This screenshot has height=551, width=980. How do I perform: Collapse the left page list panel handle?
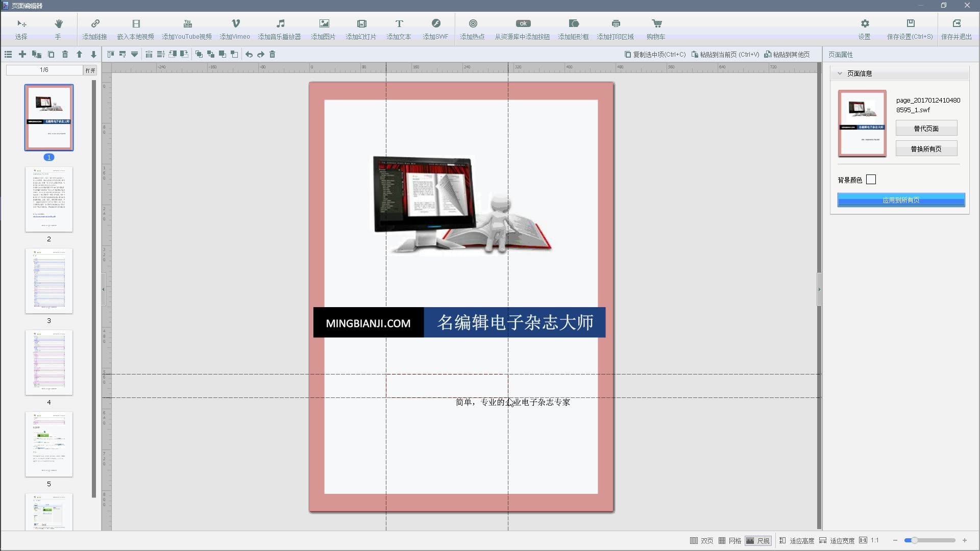click(104, 289)
